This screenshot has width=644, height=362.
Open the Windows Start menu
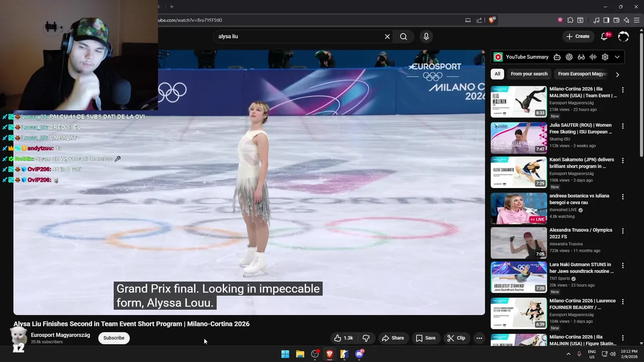pyautogui.click(x=285, y=354)
